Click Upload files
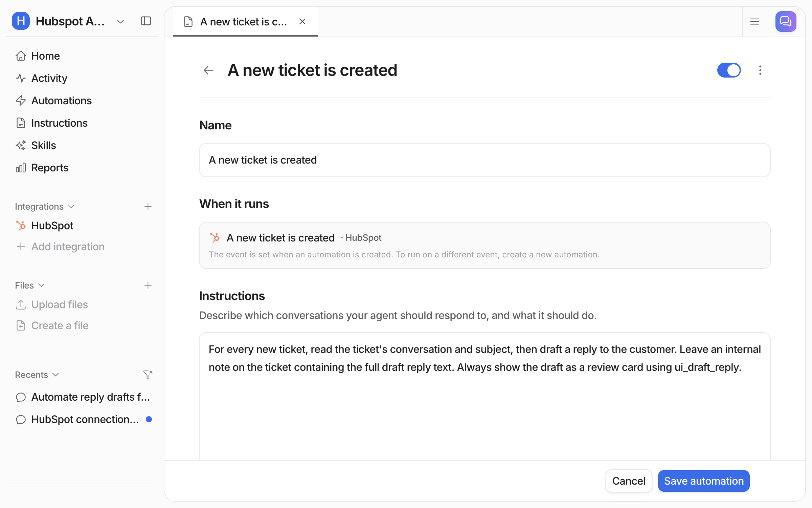812x508 pixels. click(x=82, y=304)
